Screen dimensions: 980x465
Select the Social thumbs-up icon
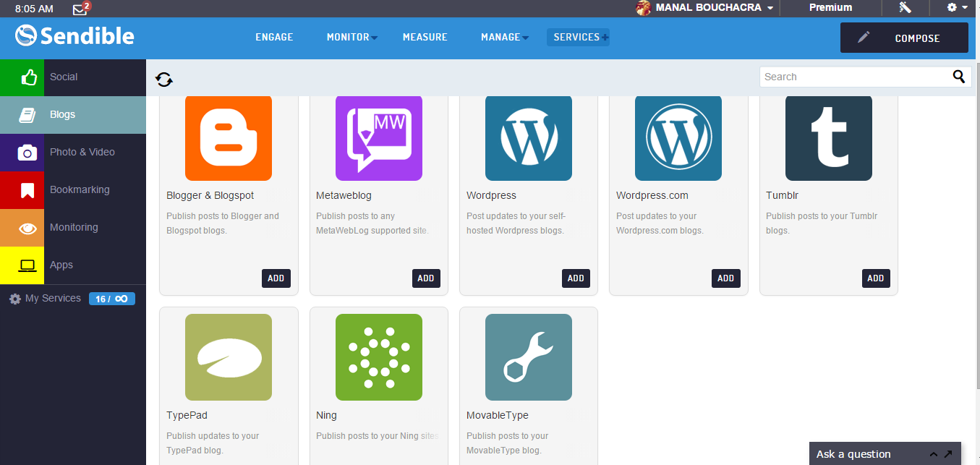(x=29, y=77)
